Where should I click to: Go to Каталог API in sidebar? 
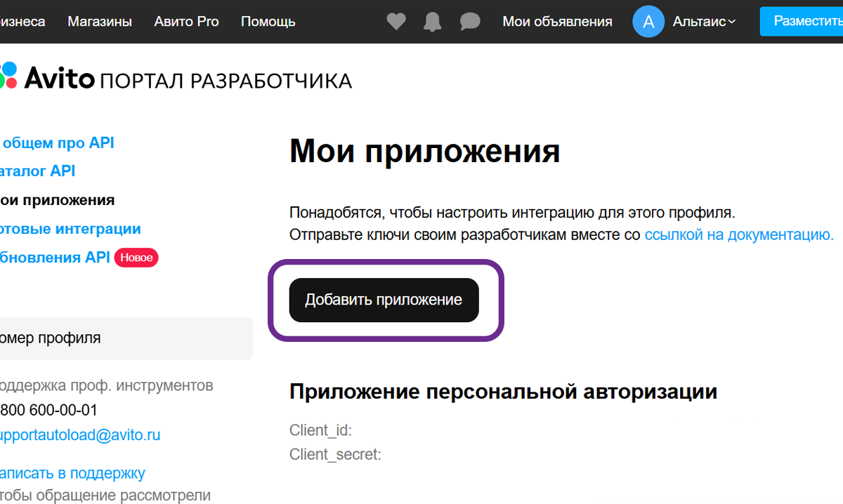[x=38, y=171]
